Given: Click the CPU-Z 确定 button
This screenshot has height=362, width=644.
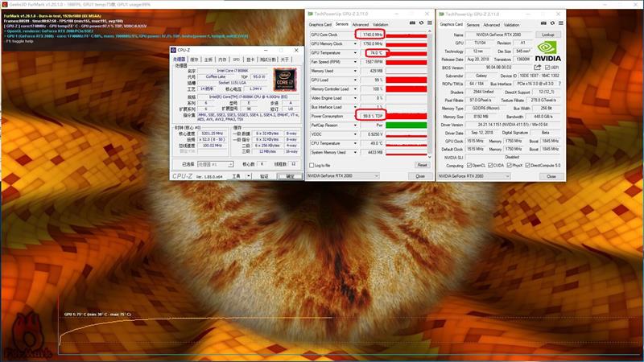Looking at the screenshot, I should (290, 176).
